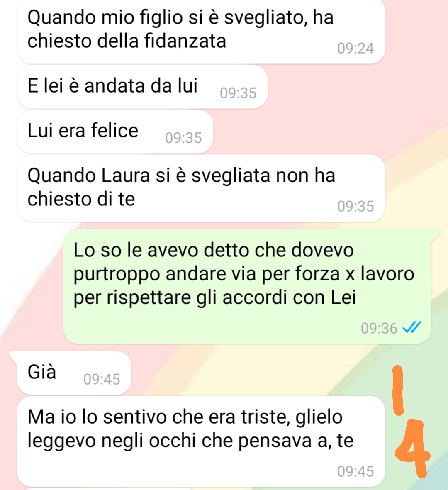The width and height of the screenshot is (448, 490).
Task: Tap the pink chat wallpaper beside 'Lui era felice'
Action: pos(312,132)
